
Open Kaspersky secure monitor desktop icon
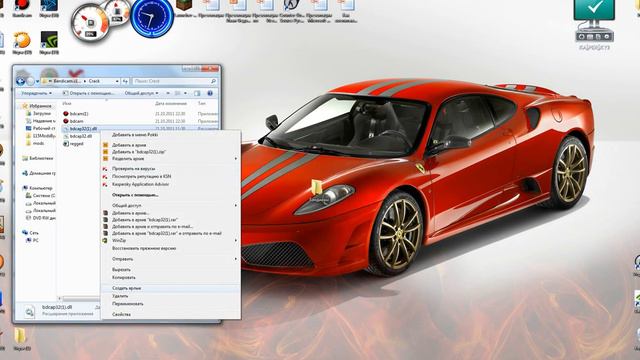point(594,24)
